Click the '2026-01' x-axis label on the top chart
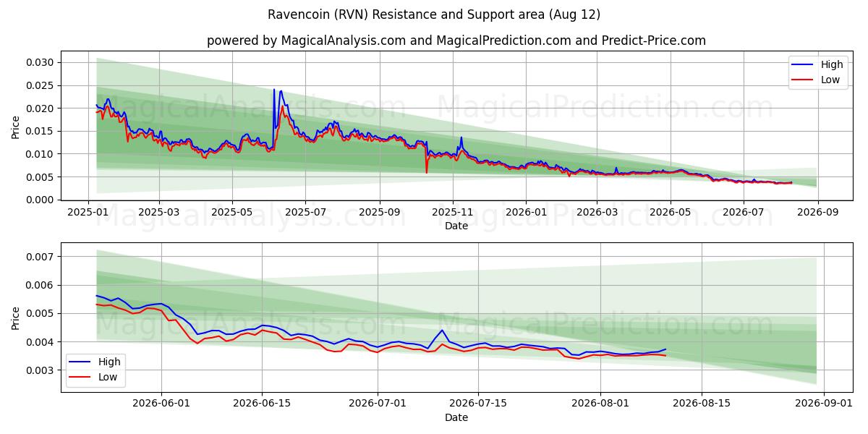868x434 pixels. pyautogui.click(x=525, y=213)
